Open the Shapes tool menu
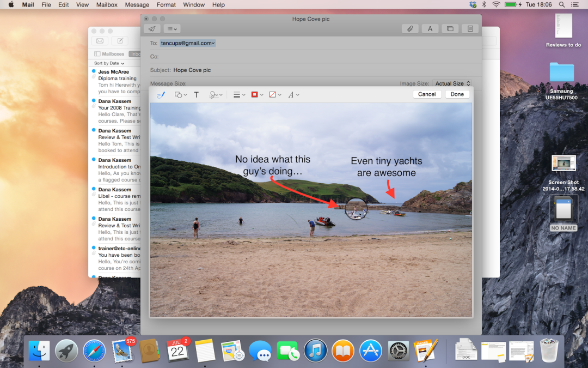The width and height of the screenshot is (588, 368). [x=180, y=95]
